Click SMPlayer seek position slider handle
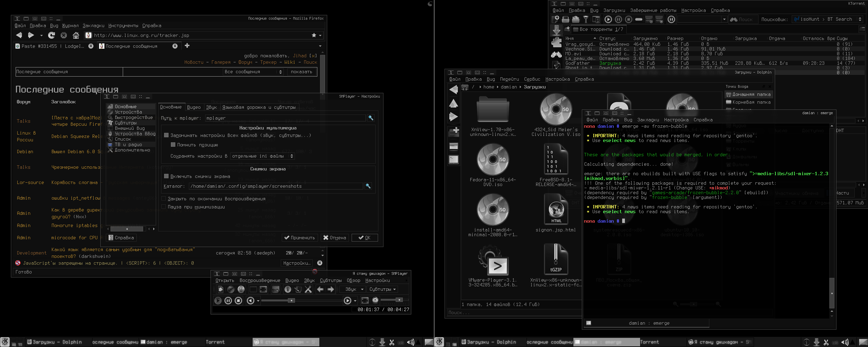Image resolution: width=868 pixels, height=347 pixels. [291, 301]
